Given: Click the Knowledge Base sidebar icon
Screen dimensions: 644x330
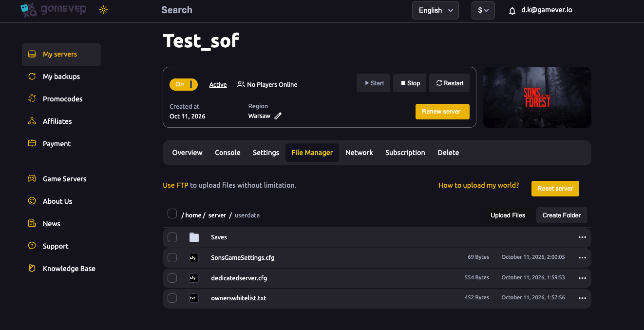Looking at the screenshot, I should pyautogui.click(x=32, y=269).
